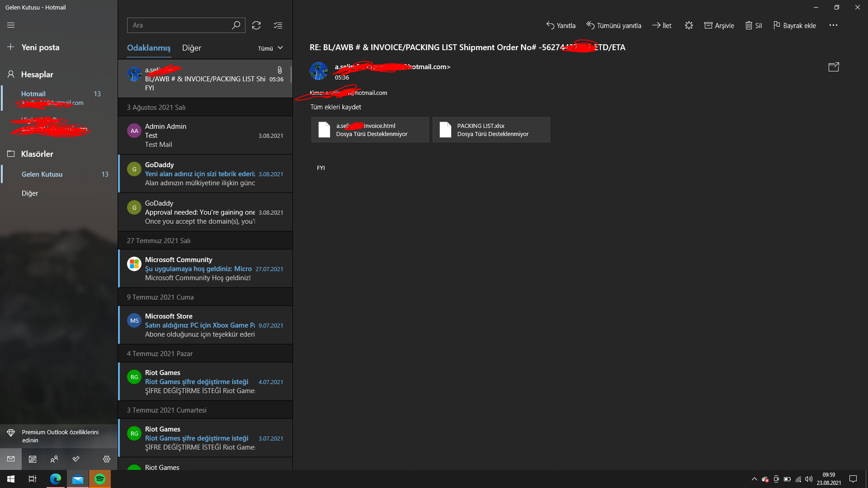Click Yanıtla to reply
This screenshot has width=868, height=488.
[561, 26]
